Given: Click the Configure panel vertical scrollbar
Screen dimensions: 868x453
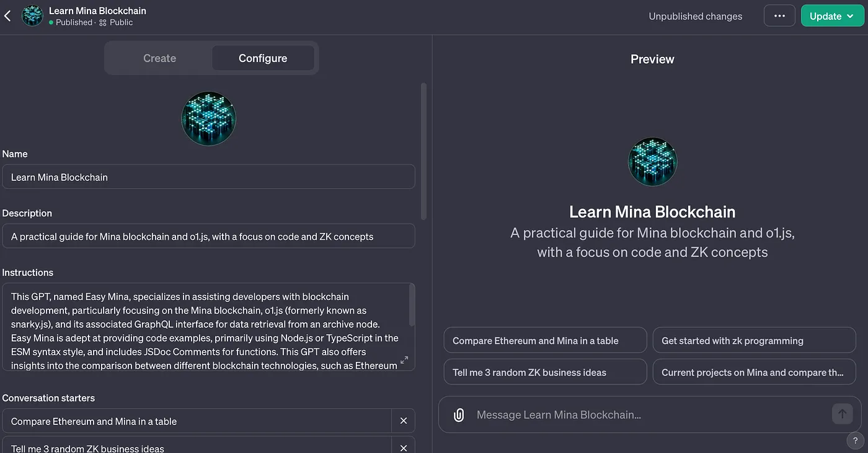Looking at the screenshot, I should pyautogui.click(x=424, y=151).
